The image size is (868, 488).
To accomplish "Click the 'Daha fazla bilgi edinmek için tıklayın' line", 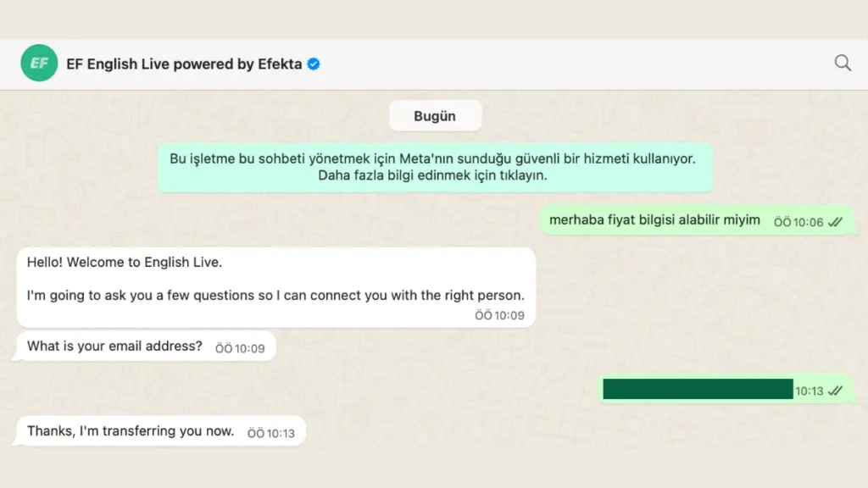I will (432, 175).
